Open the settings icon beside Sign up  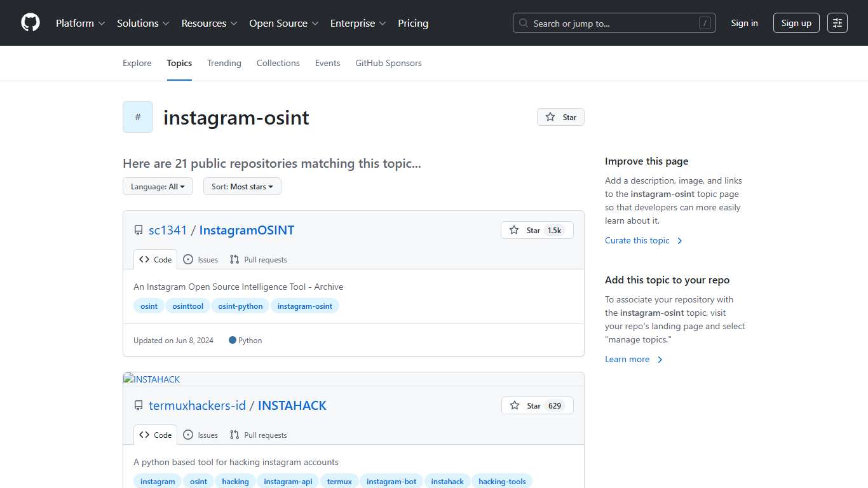tap(837, 22)
